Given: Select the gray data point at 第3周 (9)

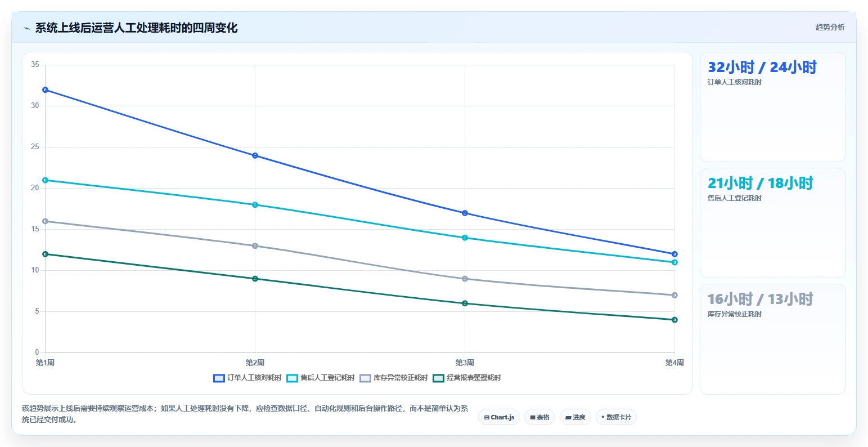Looking at the screenshot, I should 465,279.
